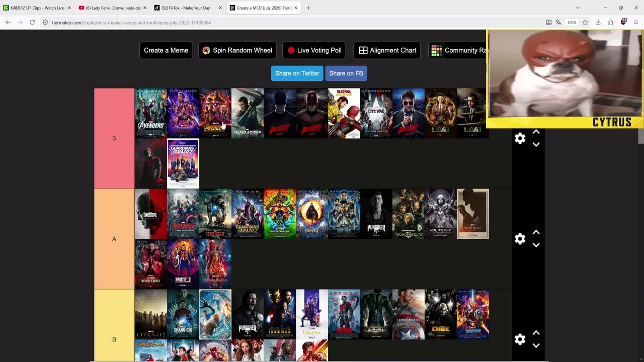The width and height of the screenshot is (644, 362).
Task: Select the Avengers Endgame poster in S tier
Action: (183, 113)
